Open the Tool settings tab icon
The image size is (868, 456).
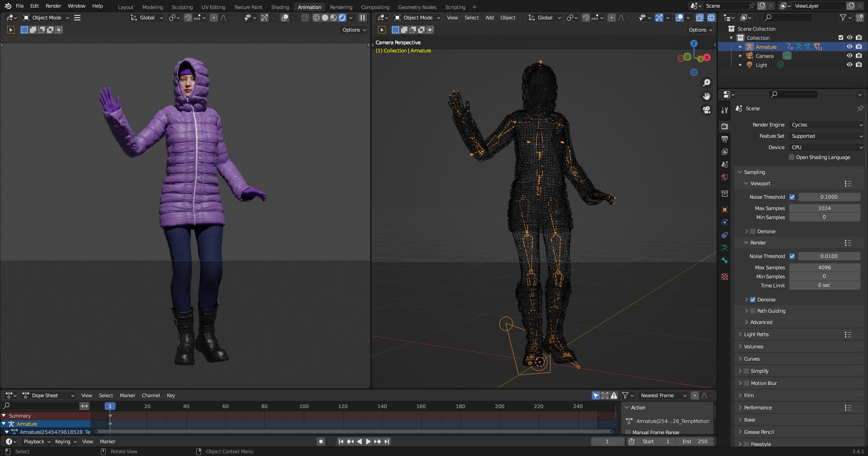[725, 110]
